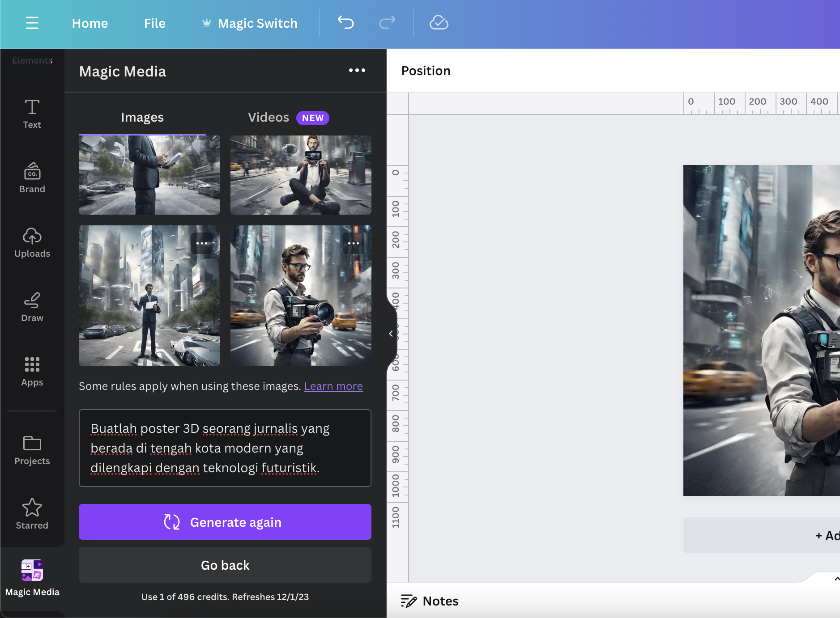
Task: Open the Brand kit panel
Action: 32,178
